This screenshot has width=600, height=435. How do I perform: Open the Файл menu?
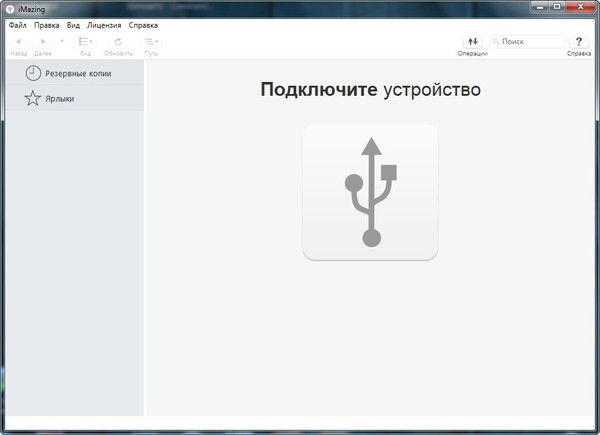(17, 24)
